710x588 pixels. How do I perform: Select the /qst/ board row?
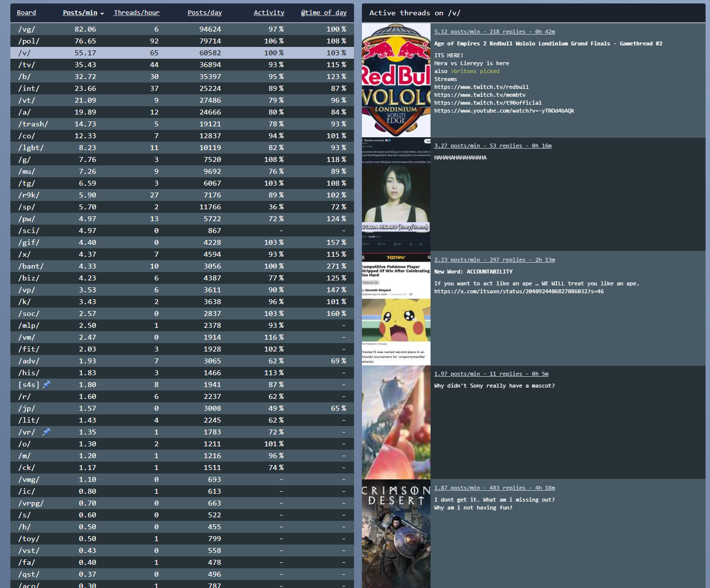[182, 574]
